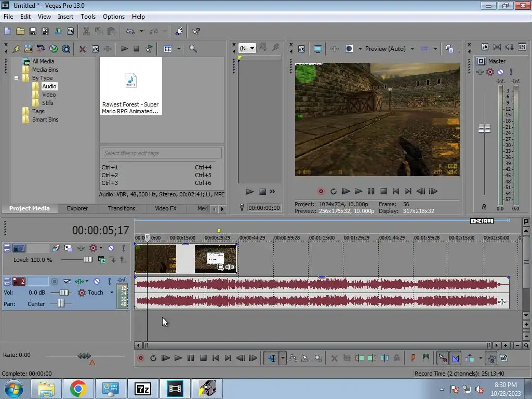Open Normal Edit Tool dropdown arrow
The image size is (532, 399).
click(x=283, y=358)
